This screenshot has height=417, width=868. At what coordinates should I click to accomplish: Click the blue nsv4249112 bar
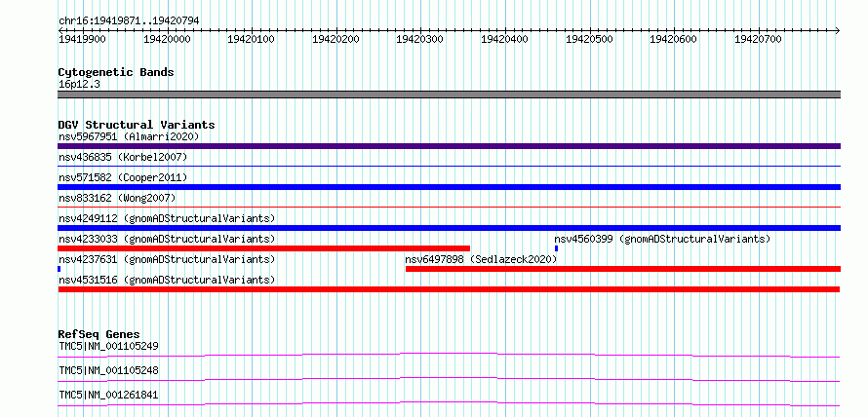point(449,228)
